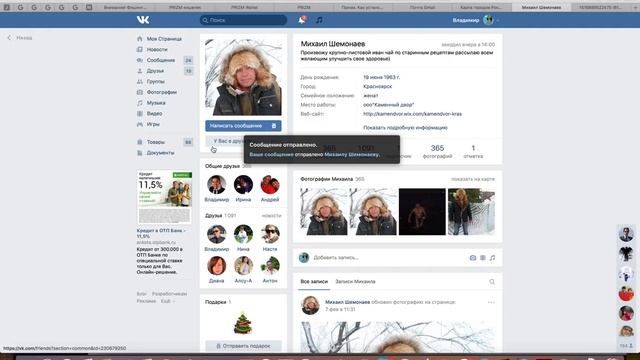The width and height of the screenshot is (640, 360).
Task: Open the Друзья 1091 heading
Action: [220, 216]
